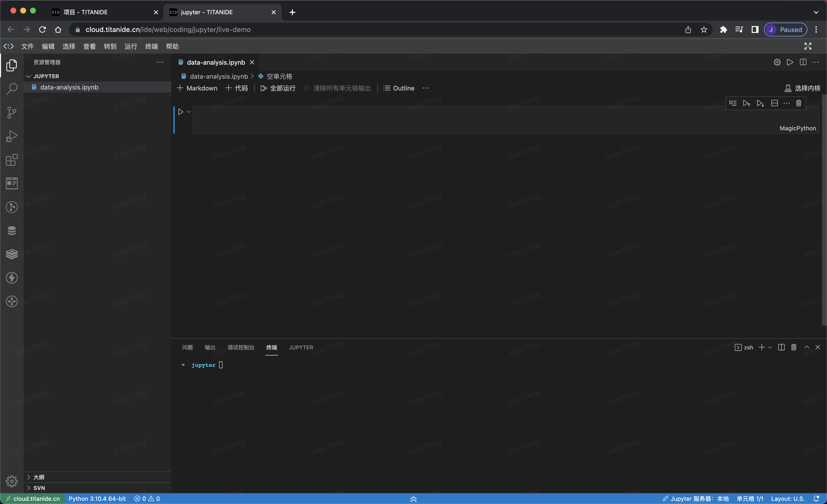The width and height of the screenshot is (827, 504).
Task: Click the 全部运行 button
Action: point(278,88)
